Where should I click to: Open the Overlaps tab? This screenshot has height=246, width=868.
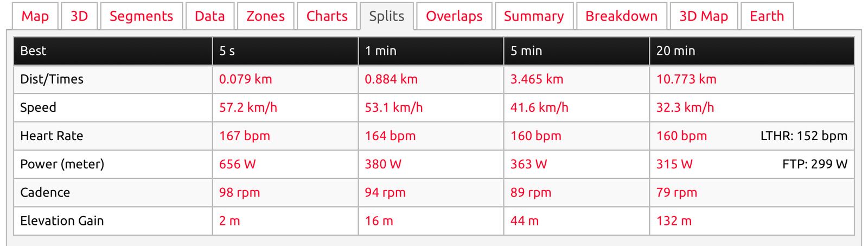point(454,16)
